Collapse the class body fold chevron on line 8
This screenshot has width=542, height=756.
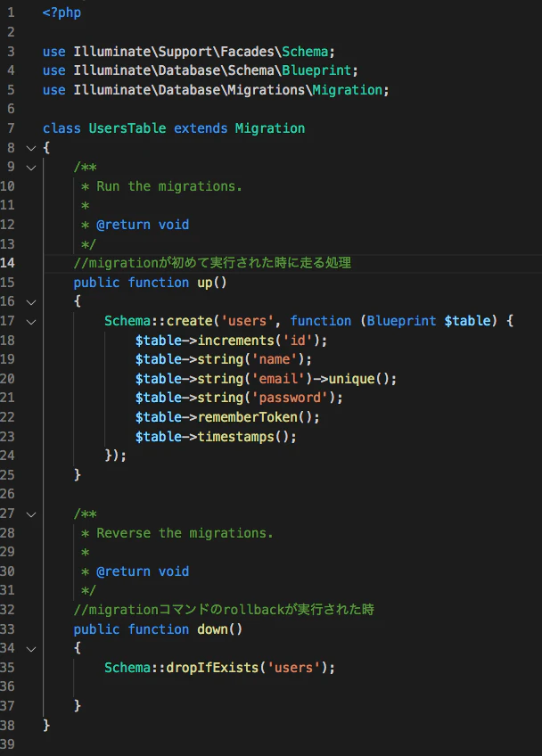pyautogui.click(x=31, y=149)
